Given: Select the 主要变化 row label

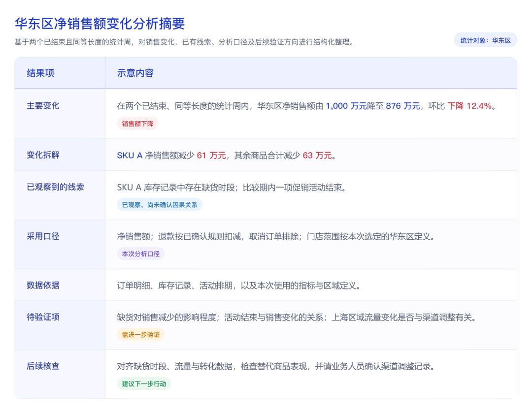Looking at the screenshot, I should click(x=43, y=106).
